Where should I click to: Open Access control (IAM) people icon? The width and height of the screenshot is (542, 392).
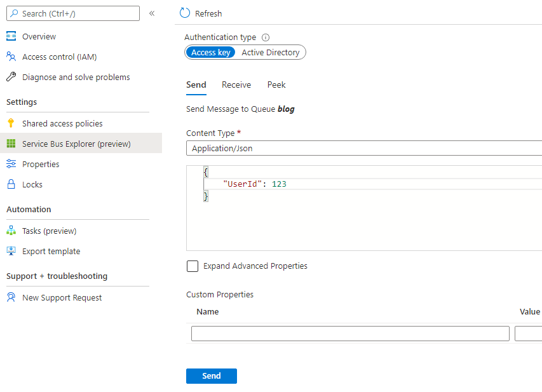click(x=11, y=57)
